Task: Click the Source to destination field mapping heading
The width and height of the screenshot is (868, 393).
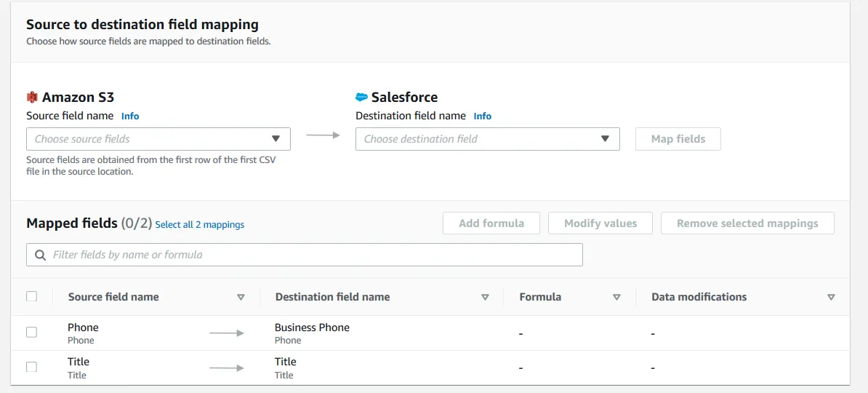Action: point(142,25)
